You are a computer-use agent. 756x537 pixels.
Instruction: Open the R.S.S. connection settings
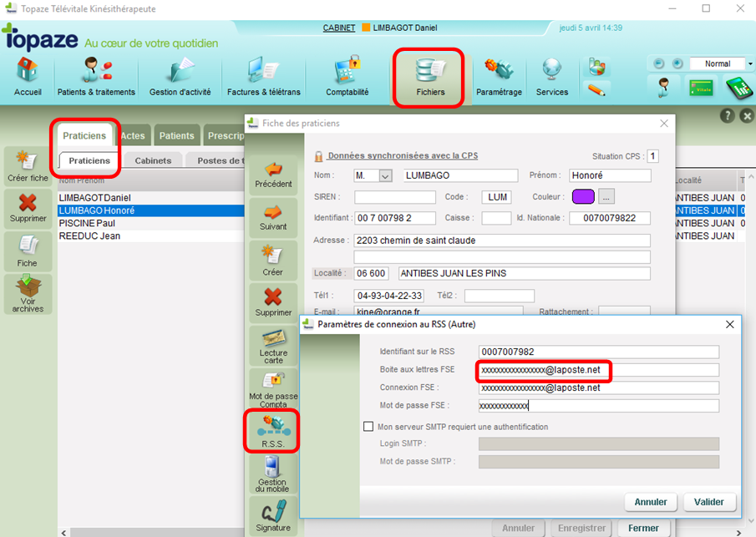click(x=272, y=431)
